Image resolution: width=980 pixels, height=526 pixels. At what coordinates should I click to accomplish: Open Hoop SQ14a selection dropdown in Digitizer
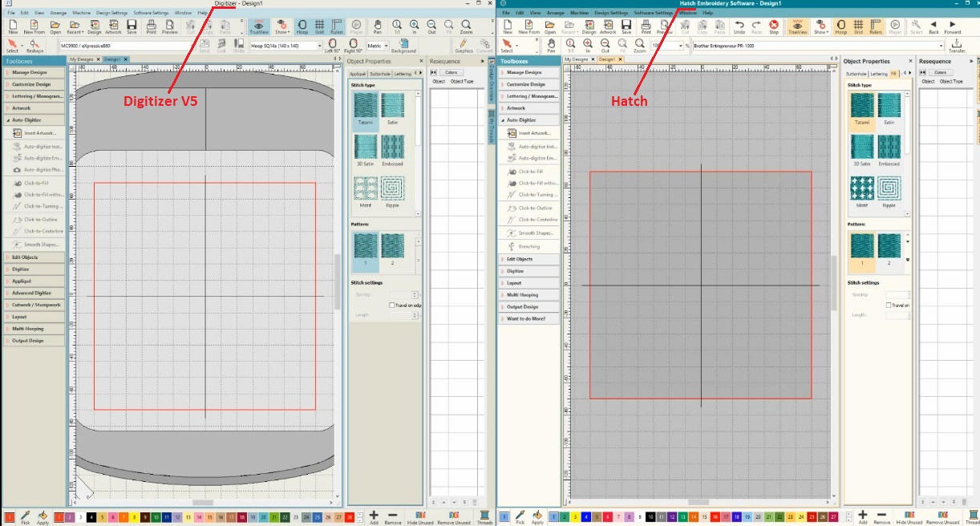coord(286,46)
